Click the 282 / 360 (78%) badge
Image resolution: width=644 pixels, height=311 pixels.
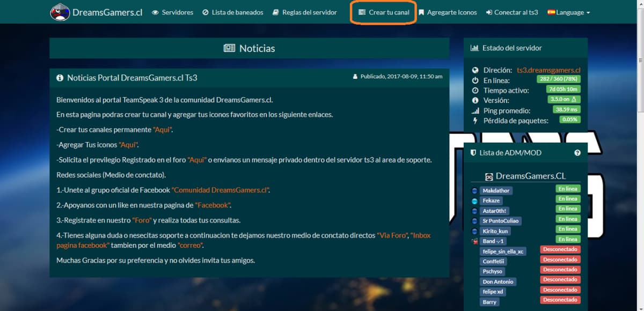click(558, 79)
